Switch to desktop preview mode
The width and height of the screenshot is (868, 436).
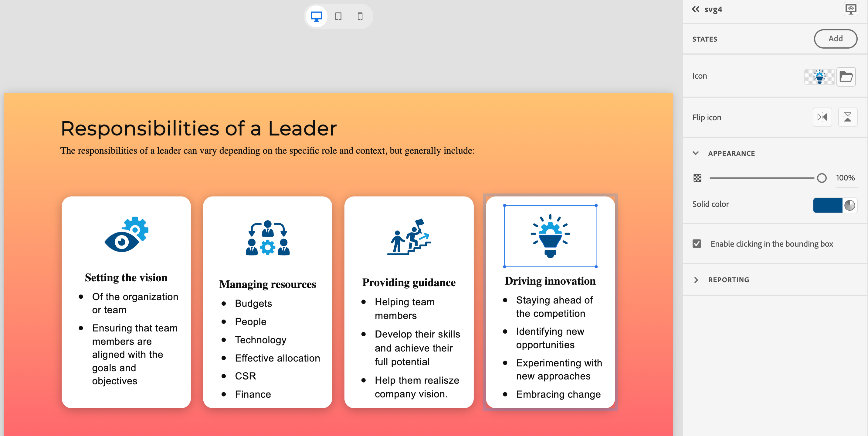click(x=316, y=16)
